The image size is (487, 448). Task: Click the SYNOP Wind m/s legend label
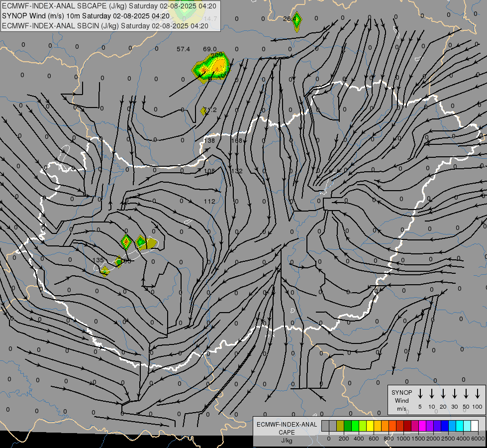(401, 400)
